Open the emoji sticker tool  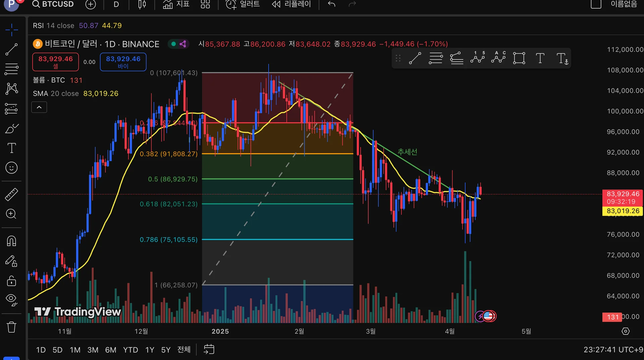tap(11, 168)
